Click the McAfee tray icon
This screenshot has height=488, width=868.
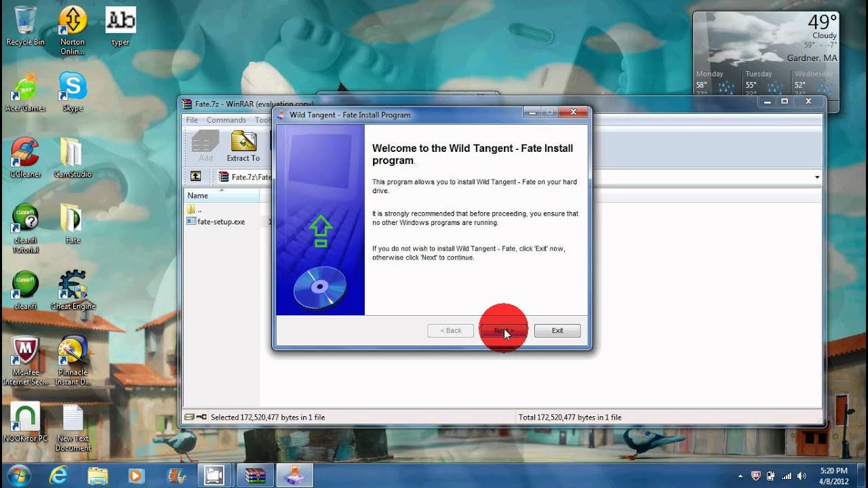coord(755,476)
